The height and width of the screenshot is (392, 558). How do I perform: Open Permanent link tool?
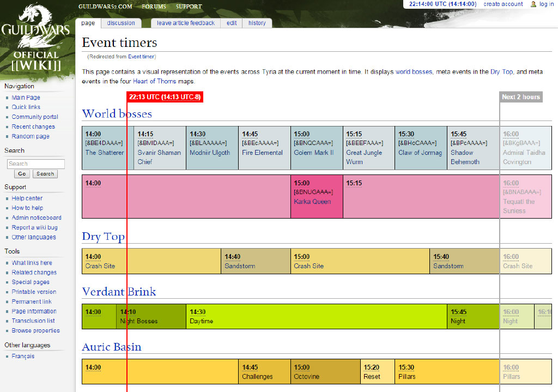click(32, 301)
